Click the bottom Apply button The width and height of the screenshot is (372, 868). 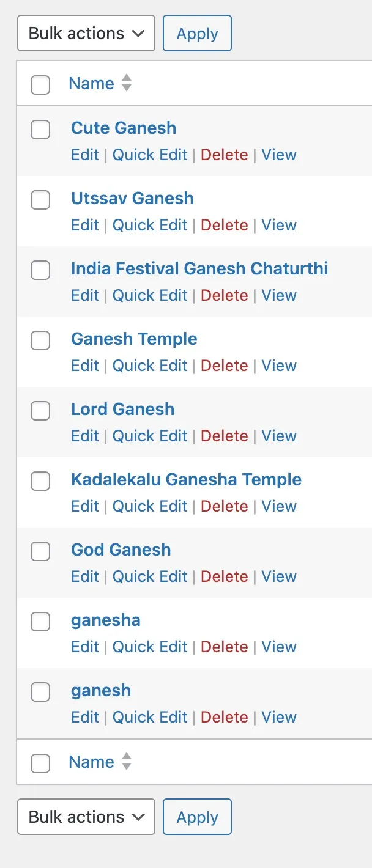(197, 817)
